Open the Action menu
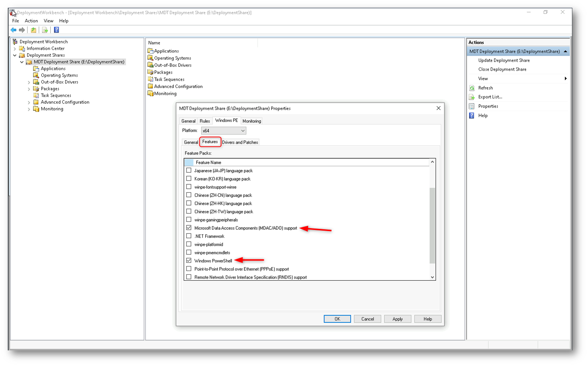The width and height of the screenshot is (588, 366). pyautogui.click(x=31, y=21)
